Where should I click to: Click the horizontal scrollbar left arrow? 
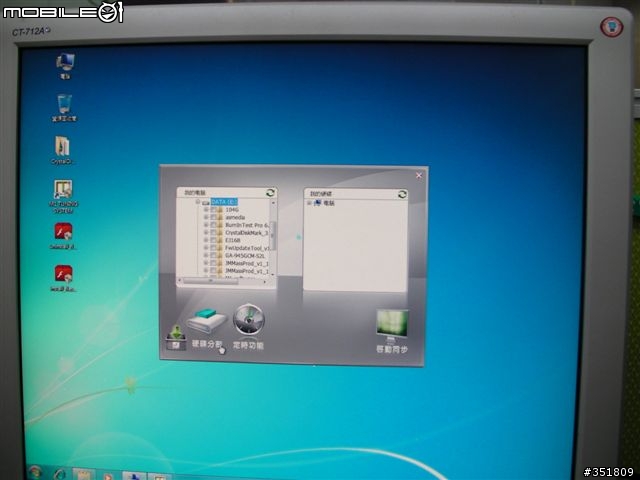180,281
